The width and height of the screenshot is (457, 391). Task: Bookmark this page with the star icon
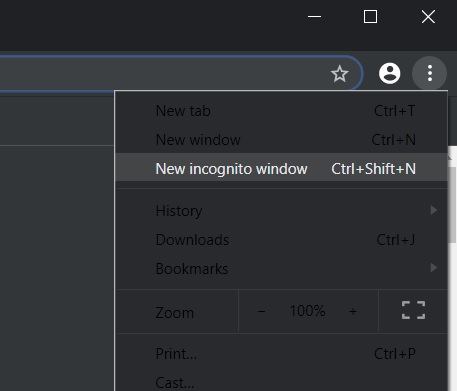[339, 74]
